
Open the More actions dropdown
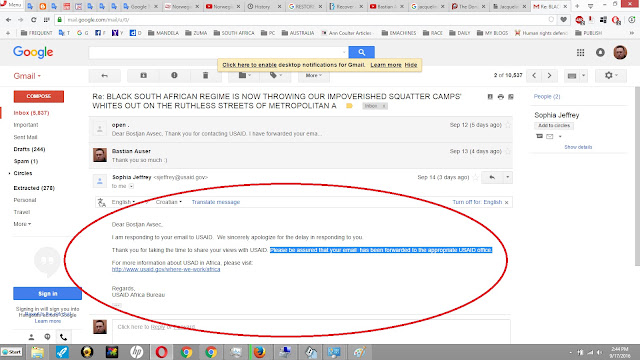click(x=313, y=76)
